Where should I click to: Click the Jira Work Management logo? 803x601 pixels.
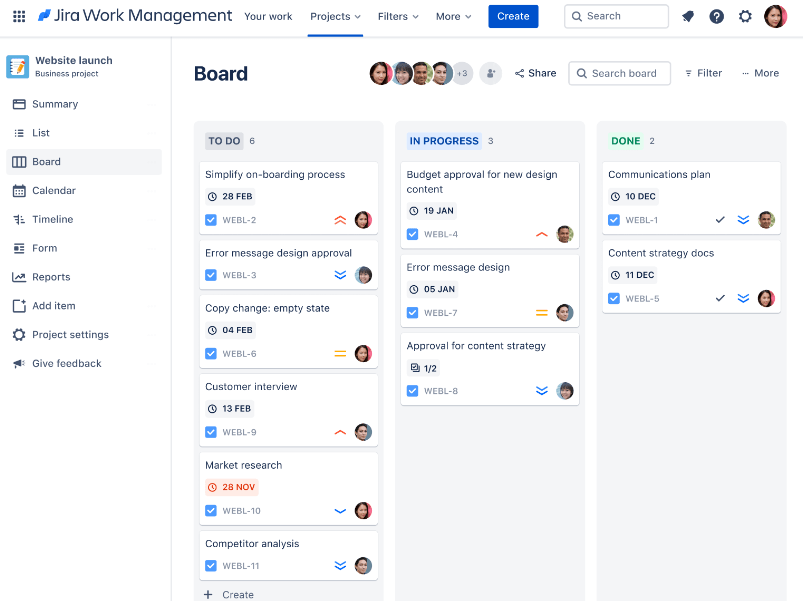[135, 16]
